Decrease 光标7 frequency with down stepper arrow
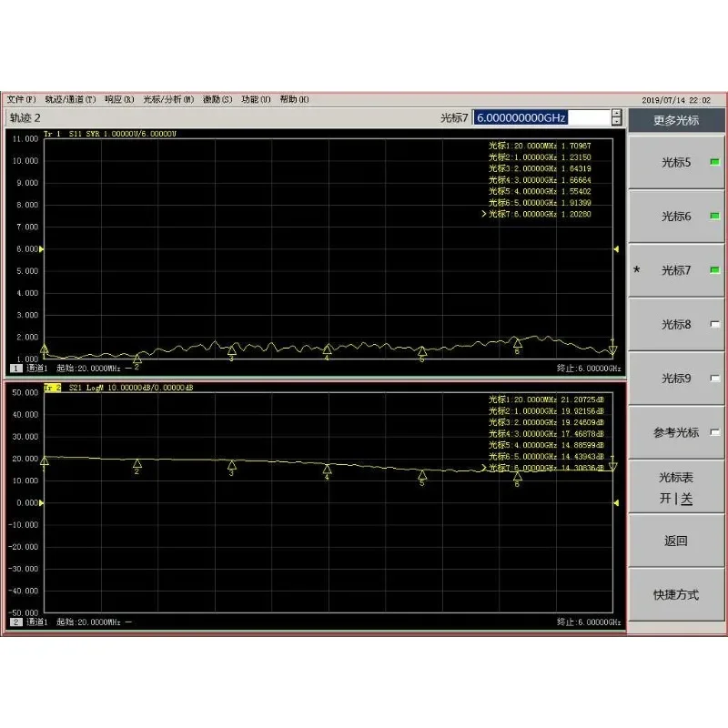 pos(617,122)
